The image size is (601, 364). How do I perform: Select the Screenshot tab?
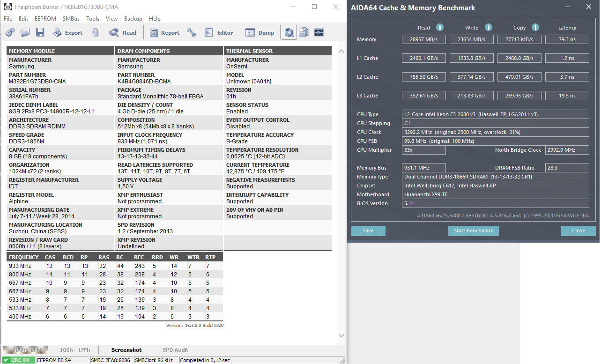[126, 350]
